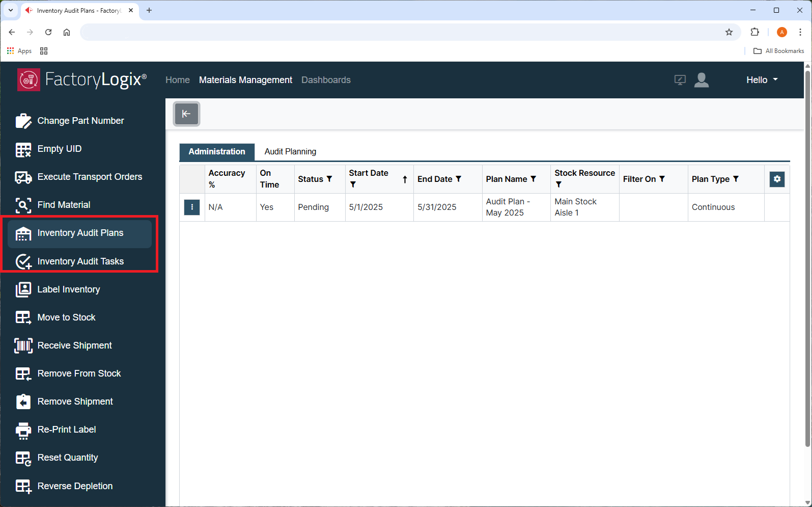Click the Move to Stock icon
This screenshot has height=507, width=812.
pyautogui.click(x=23, y=317)
